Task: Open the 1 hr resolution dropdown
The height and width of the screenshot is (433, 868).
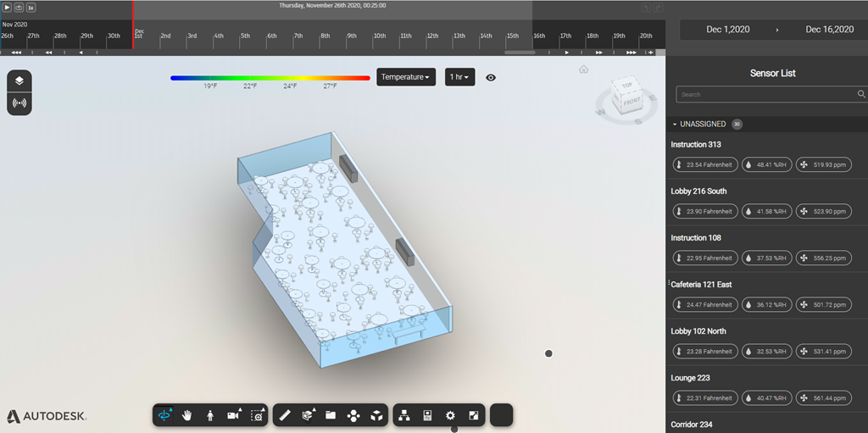Action: [459, 77]
